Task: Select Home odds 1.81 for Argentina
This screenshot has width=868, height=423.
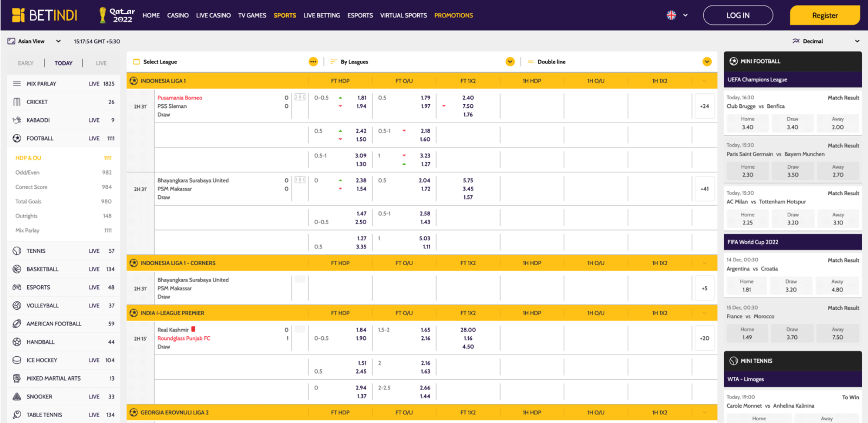Action: pyautogui.click(x=746, y=286)
